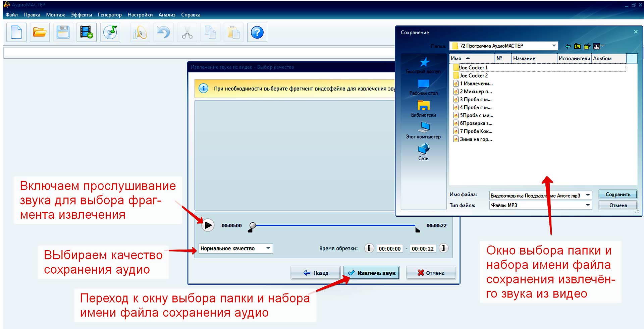Open Help with the question mark icon
644x329 pixels.
click(x=257, y=33)
